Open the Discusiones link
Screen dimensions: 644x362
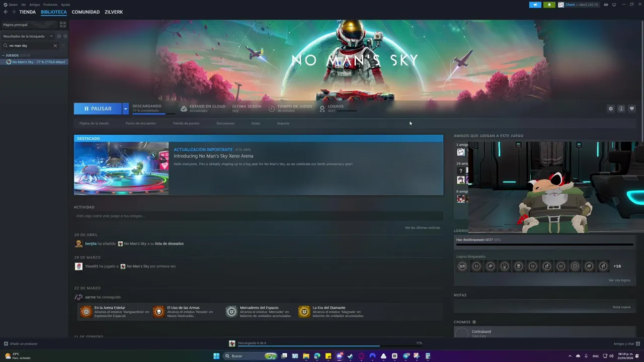(x=225, y=123)
